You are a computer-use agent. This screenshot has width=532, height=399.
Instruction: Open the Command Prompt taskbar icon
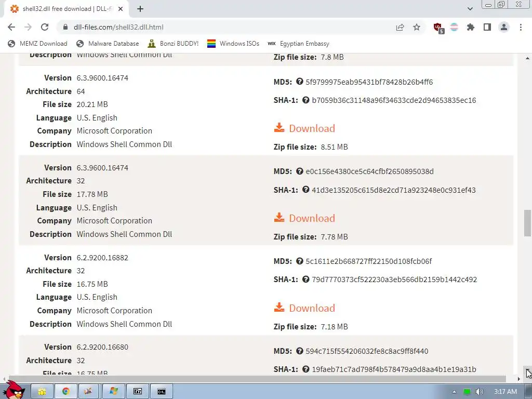[162, 392]
